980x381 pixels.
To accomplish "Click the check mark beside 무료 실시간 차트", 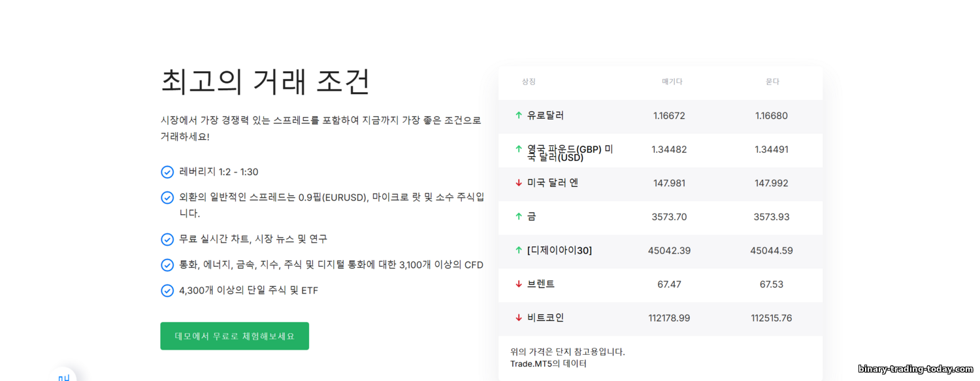I will pos(167,239).
